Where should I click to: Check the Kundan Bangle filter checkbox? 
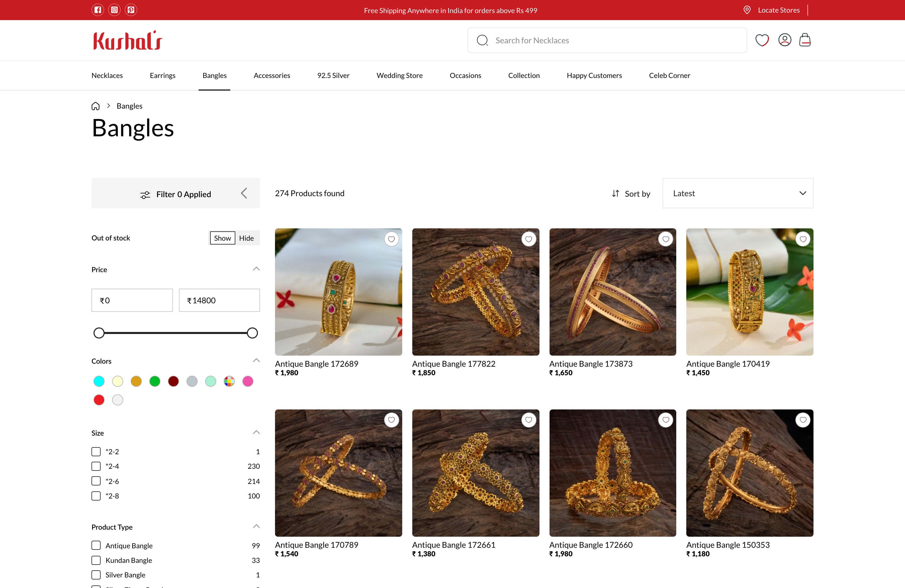[x=96, y=560]
